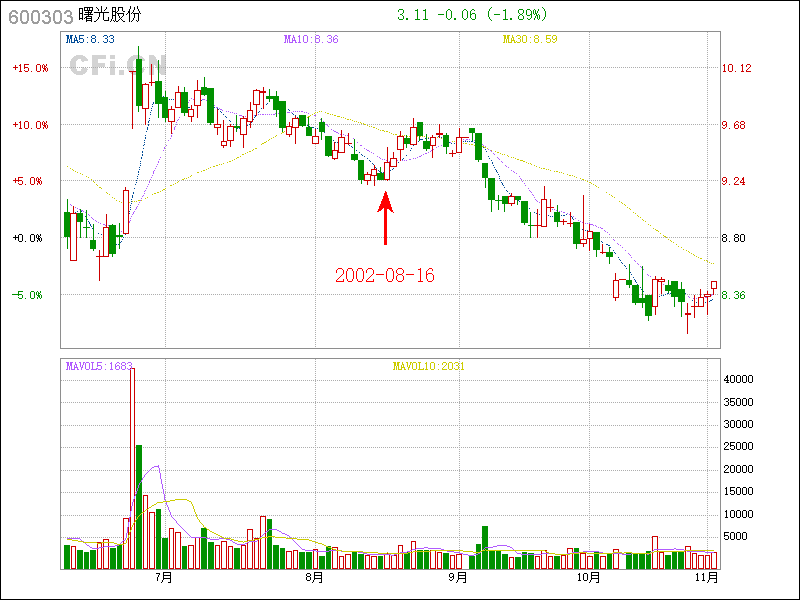Click the 9月 label on the time axis
This screenshot has height=600, width=800.
(x=458, y=578)
